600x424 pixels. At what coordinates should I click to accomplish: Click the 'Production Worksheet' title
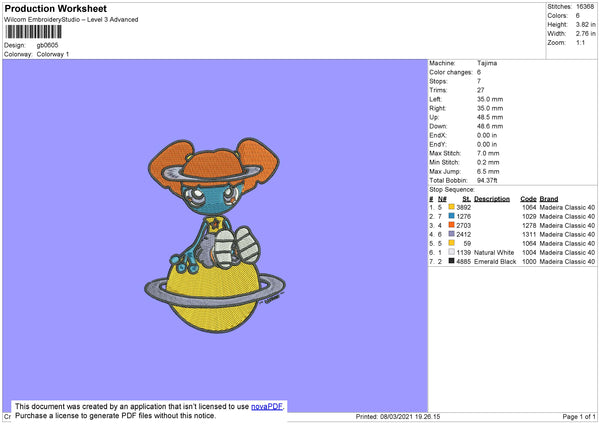[55, 8]
